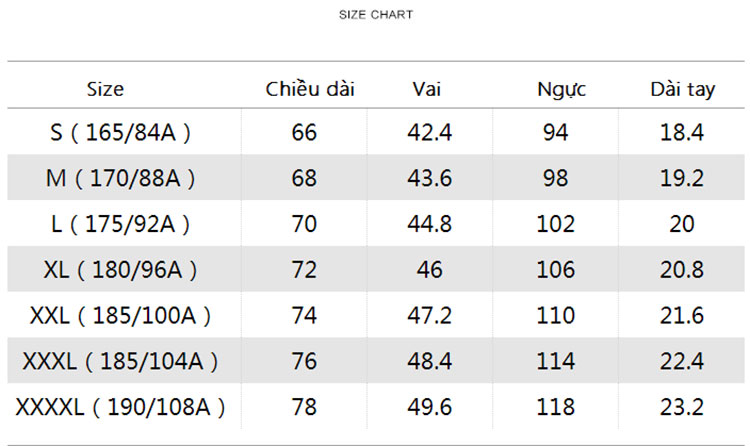
Task: Click the chest value 102
Action: pos(555,224)
